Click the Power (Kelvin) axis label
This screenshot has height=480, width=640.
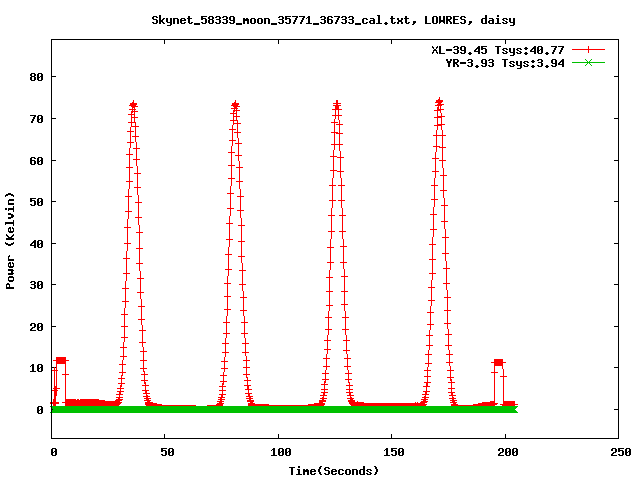pyautogui.click(x=10, y=241)
